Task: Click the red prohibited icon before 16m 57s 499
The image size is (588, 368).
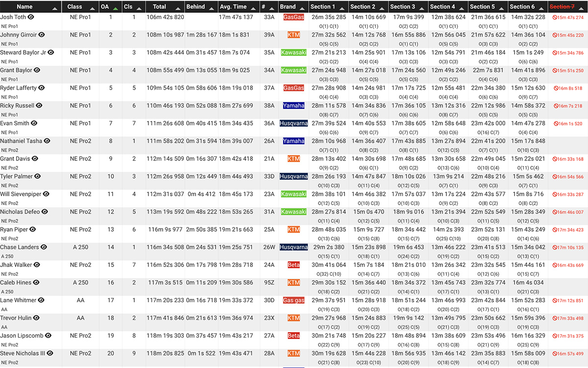Action: (x=555, y=354)
